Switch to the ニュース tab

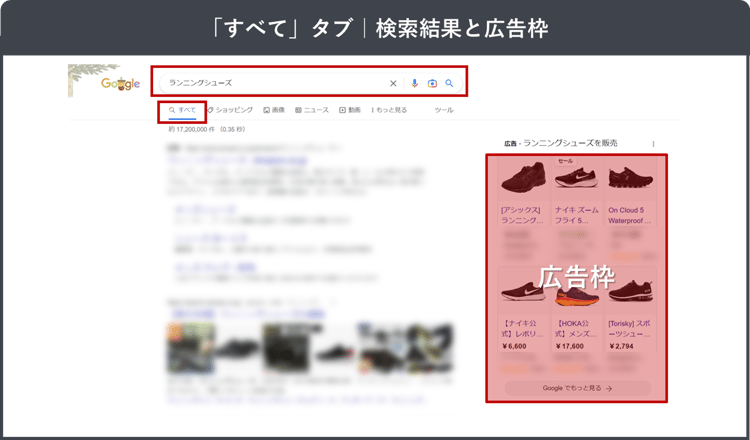click(312, 110)
